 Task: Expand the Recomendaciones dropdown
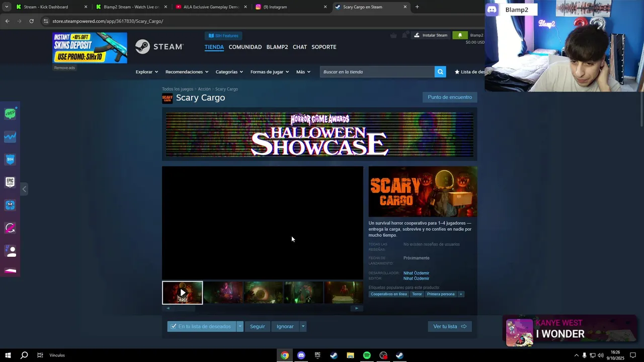coord(187,72)
